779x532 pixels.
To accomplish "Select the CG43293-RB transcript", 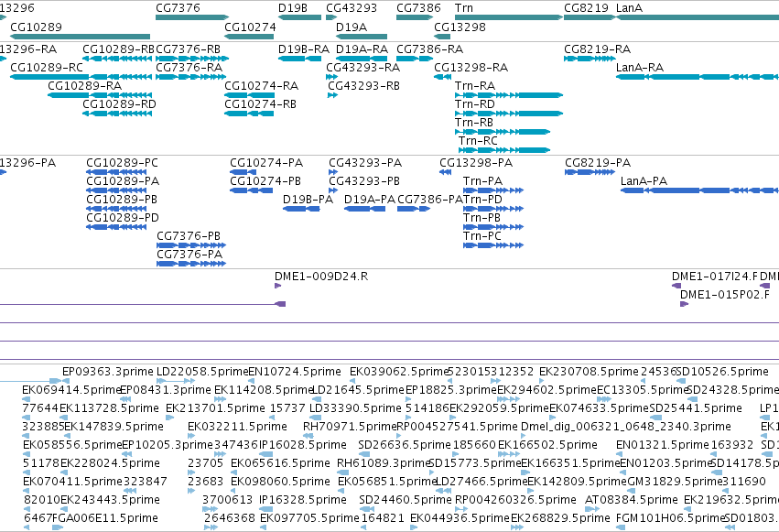I will pyautogui.click(x=333, y=95).
